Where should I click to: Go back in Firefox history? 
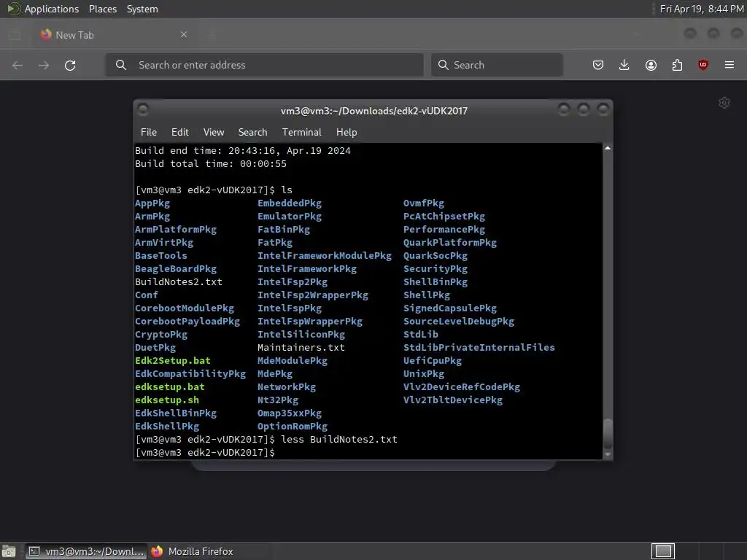18,65
